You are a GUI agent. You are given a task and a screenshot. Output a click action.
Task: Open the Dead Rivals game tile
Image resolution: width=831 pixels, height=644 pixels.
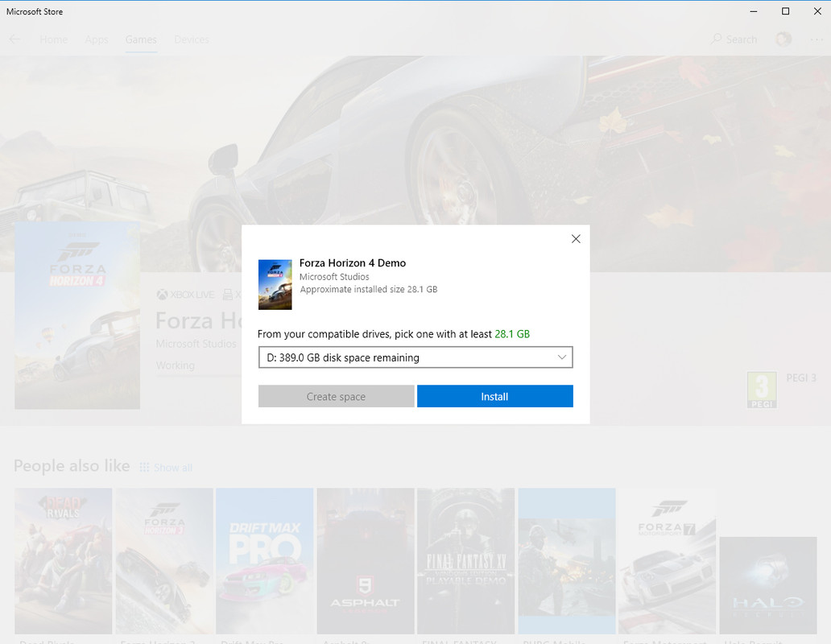63,561
